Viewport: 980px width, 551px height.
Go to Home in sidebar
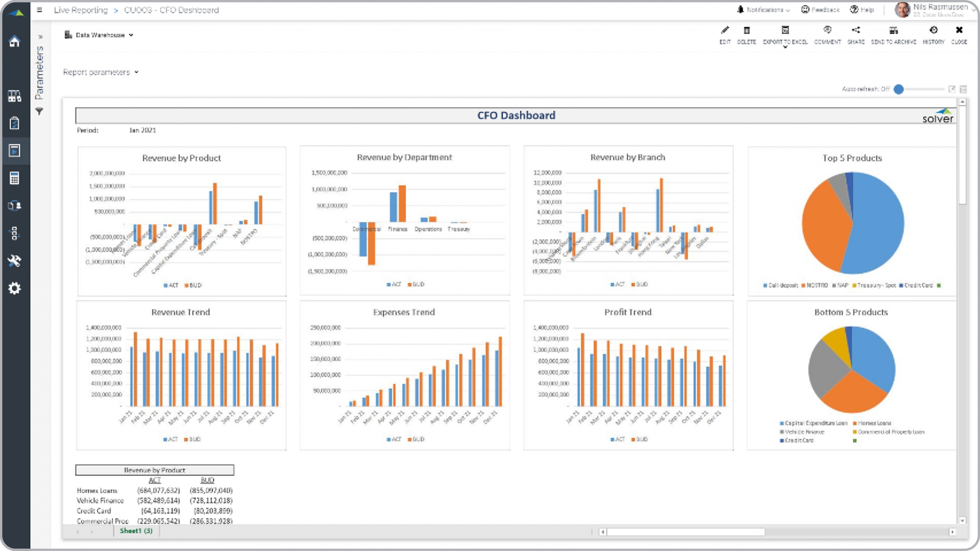tap(15, 41)
